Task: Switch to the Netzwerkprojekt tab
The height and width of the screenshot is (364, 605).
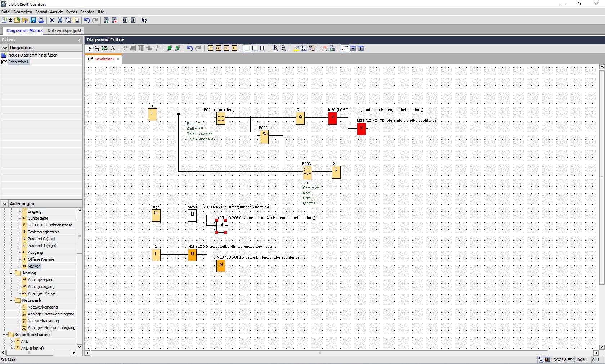Action: pyautogui.click(x=64, y=31)
